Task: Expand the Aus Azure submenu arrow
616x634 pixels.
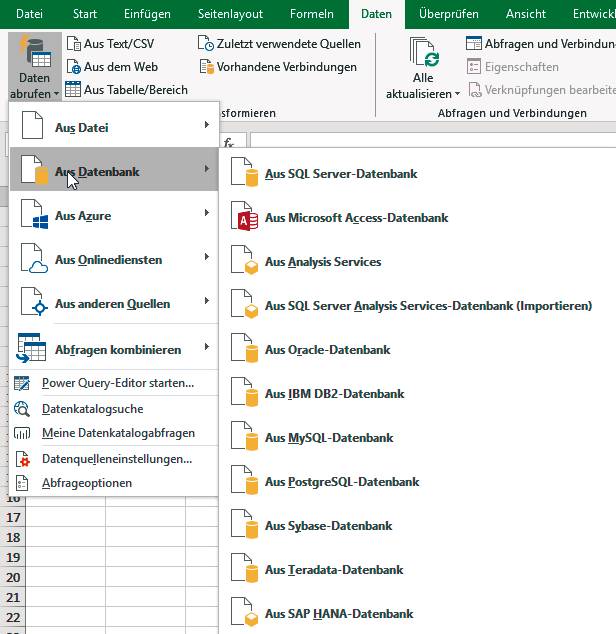Action: (x=207, y=213)
